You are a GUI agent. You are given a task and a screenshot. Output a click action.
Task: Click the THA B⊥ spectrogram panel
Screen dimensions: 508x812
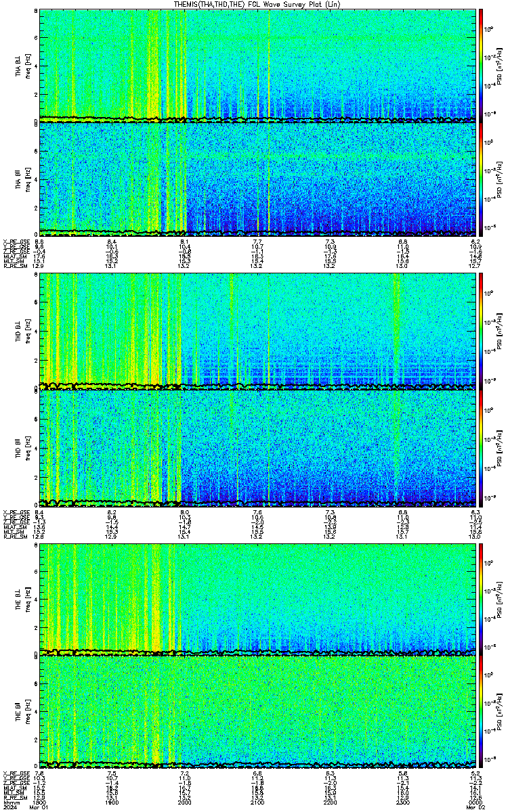pos(258,65)
